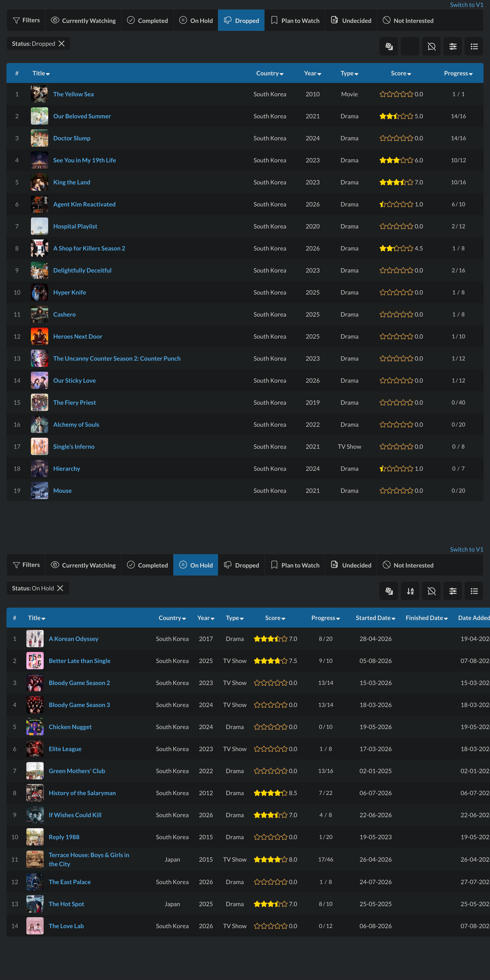
Task: Open 'The Uncanny Counter Season 2: Counter Punch' link
Action: coord(117,358)
